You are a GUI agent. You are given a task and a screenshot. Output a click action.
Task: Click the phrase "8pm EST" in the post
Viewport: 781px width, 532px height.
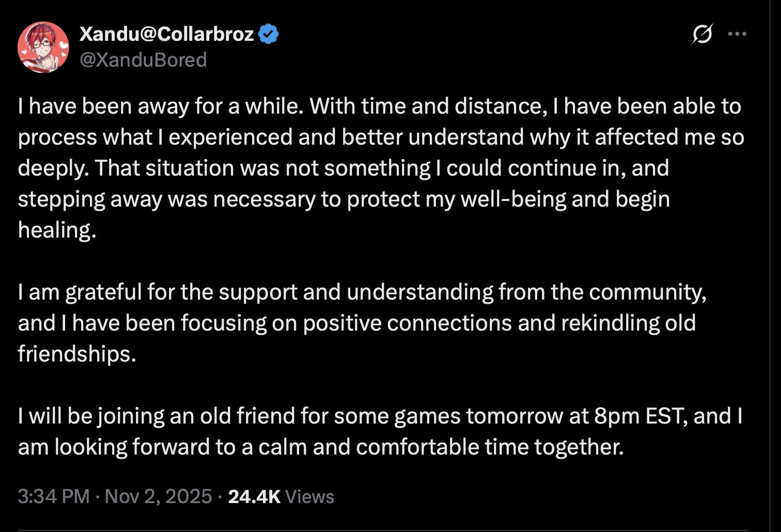click(x=640, y=416)
